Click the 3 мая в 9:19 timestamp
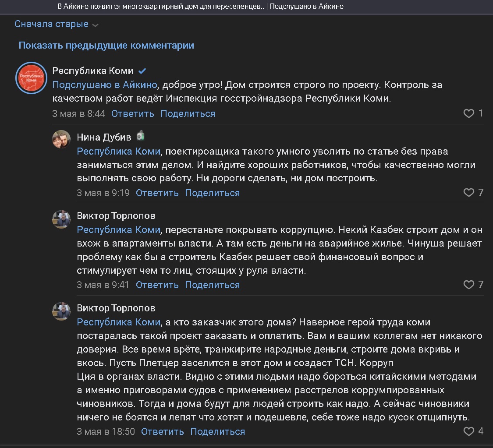The image size is (493, 448). 103,193
